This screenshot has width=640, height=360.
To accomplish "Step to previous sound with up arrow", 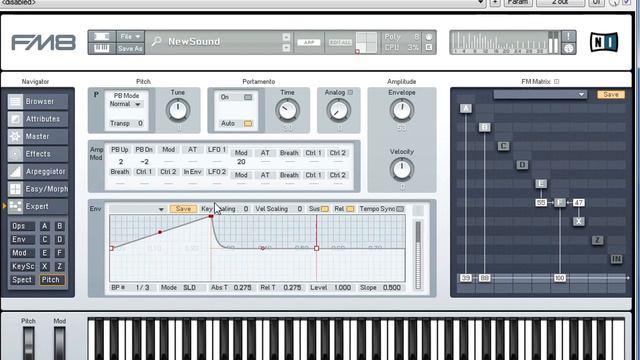I will point(286,37).
